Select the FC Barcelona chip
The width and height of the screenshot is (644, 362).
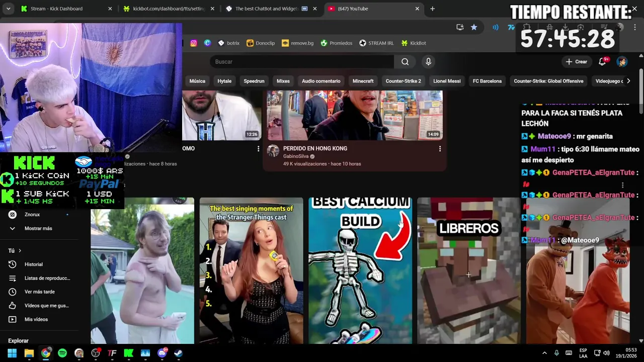pos(487,81)
